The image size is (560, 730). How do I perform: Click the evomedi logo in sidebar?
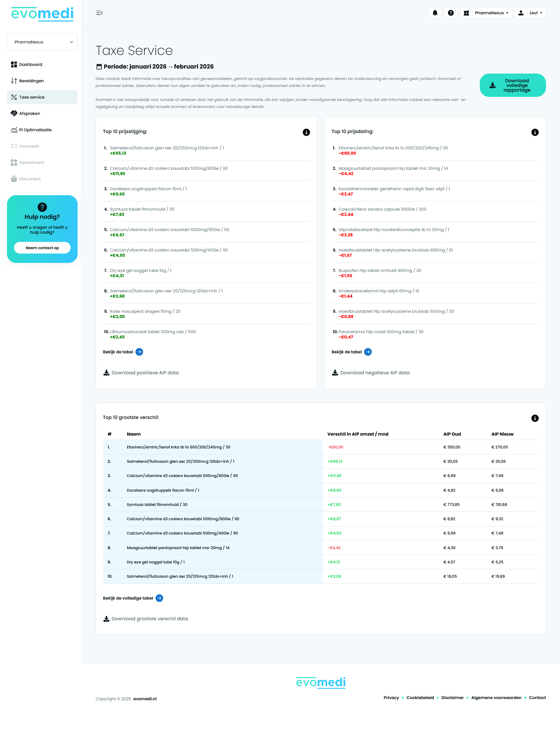click(42, 14)
